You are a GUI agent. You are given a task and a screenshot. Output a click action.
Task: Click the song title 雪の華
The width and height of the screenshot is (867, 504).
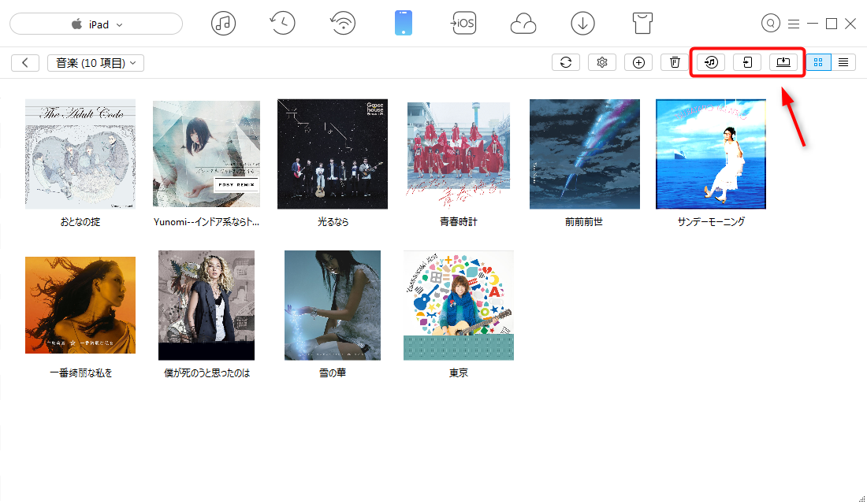pyautogui.click(x=333, y=373)
